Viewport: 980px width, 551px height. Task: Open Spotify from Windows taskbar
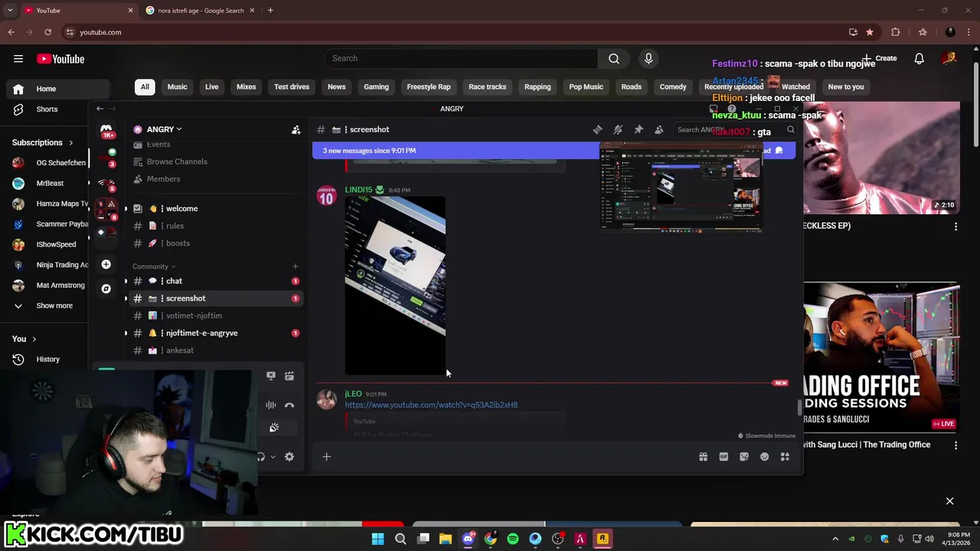tap(513, 539)
